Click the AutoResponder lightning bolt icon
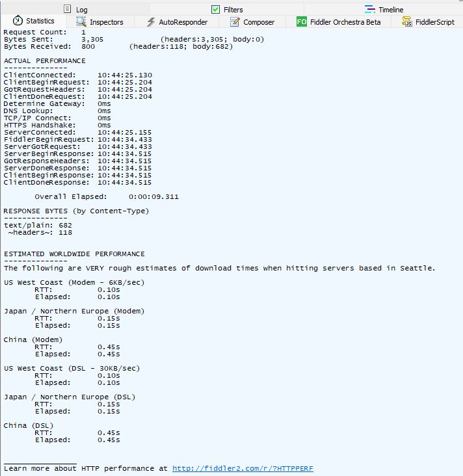The width and height of the screenshot is (463, 476). [x=151, y=22]
